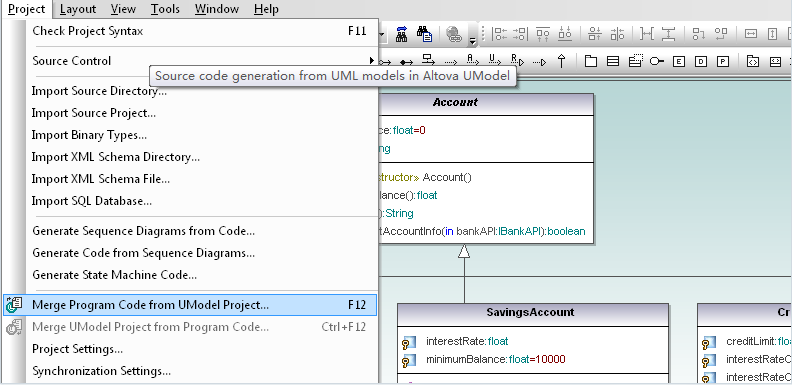Image resolution: width=792 pixels, height=385 pixels.
Task: Select the SavingsAccount class header
Action: [532, 313]
